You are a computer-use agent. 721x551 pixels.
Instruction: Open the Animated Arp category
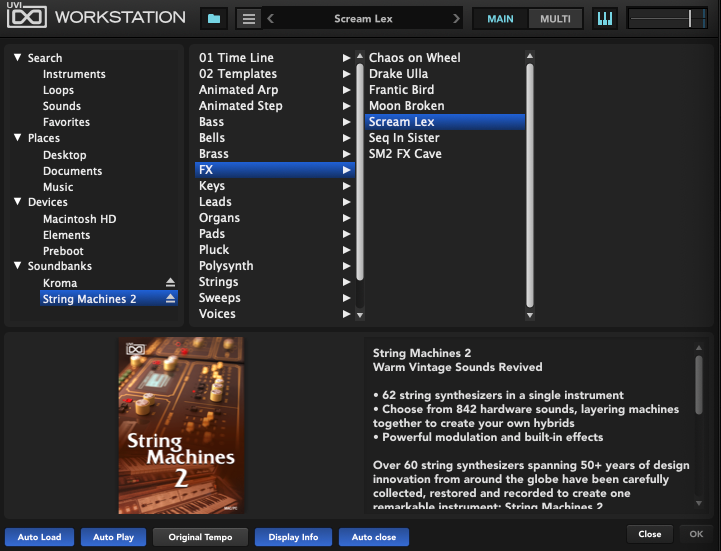(275, 90)
